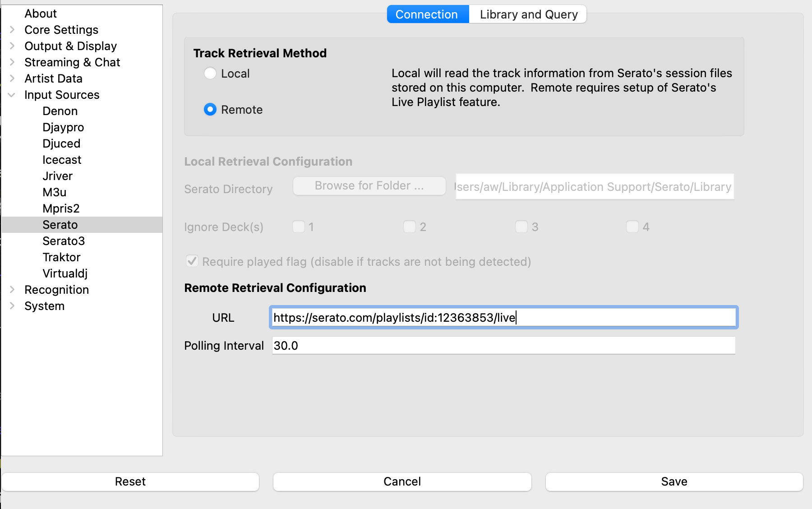The image size is (812, 509).
Task: Expand the Output & Display section
Action: tap(12, 46)
